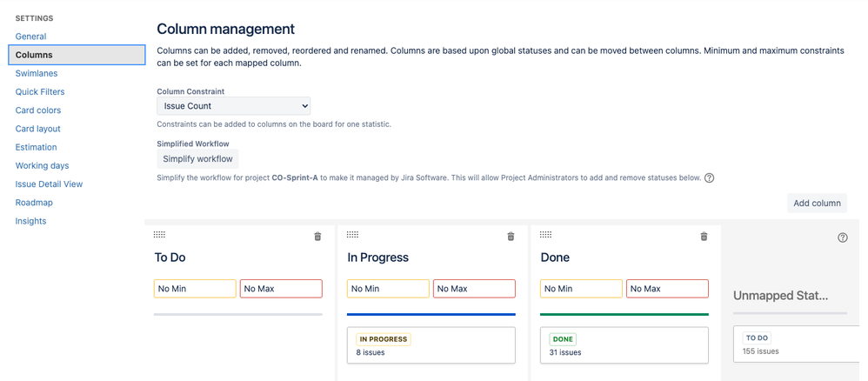The width and height of the screenshot is (868, 381).
Task: Select the Done column drag handle
Action: [x=546, y=235]
